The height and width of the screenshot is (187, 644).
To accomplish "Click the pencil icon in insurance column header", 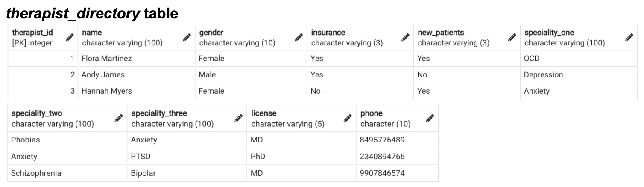I will click(x=405, y=38).
